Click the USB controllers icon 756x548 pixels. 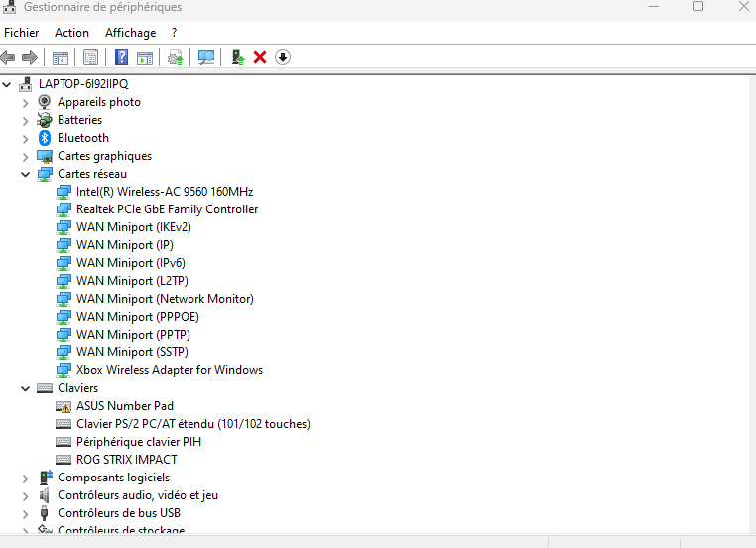click(44, 513)
